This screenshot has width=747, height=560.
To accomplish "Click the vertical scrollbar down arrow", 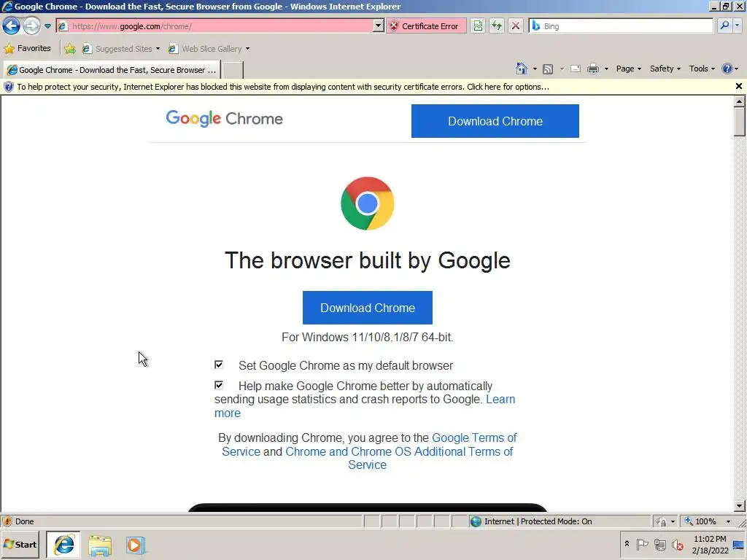I will coord(739,506).
